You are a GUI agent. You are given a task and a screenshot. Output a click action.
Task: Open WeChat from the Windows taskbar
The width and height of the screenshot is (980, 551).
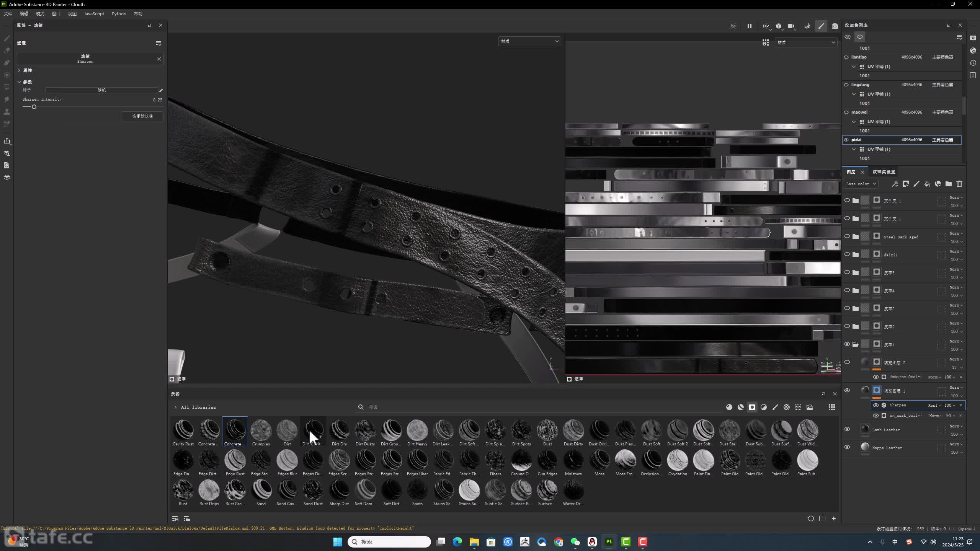575,542
